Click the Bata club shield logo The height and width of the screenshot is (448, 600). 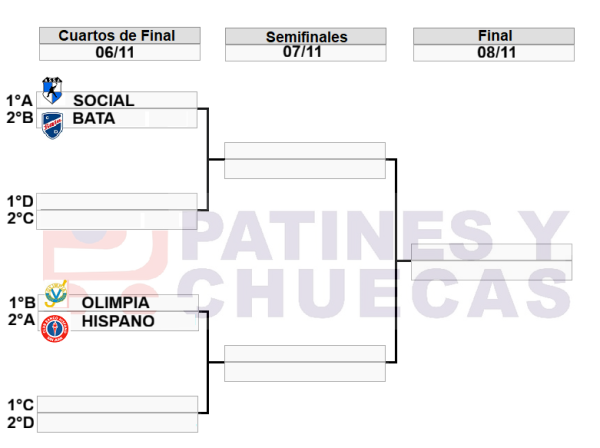52,125
